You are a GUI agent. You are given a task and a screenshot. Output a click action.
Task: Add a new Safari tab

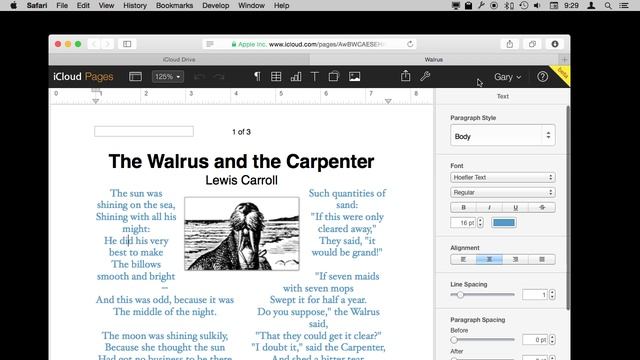pos(564,60)
